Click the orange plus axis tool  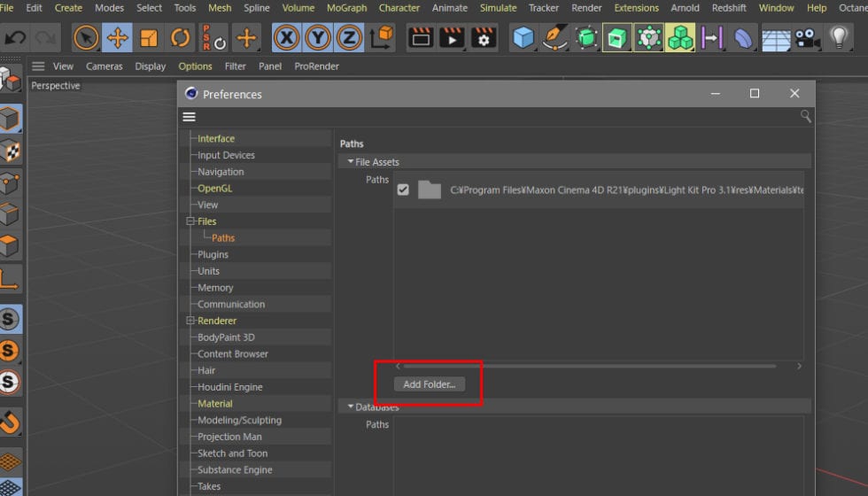click(246, 38)
